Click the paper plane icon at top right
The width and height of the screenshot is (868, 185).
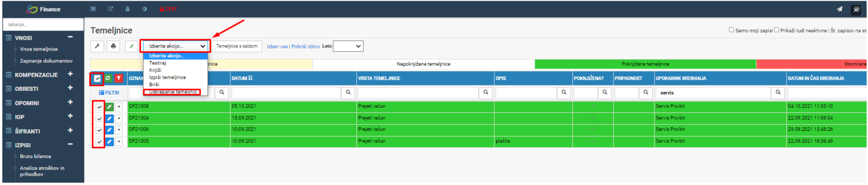coord(840,9)
